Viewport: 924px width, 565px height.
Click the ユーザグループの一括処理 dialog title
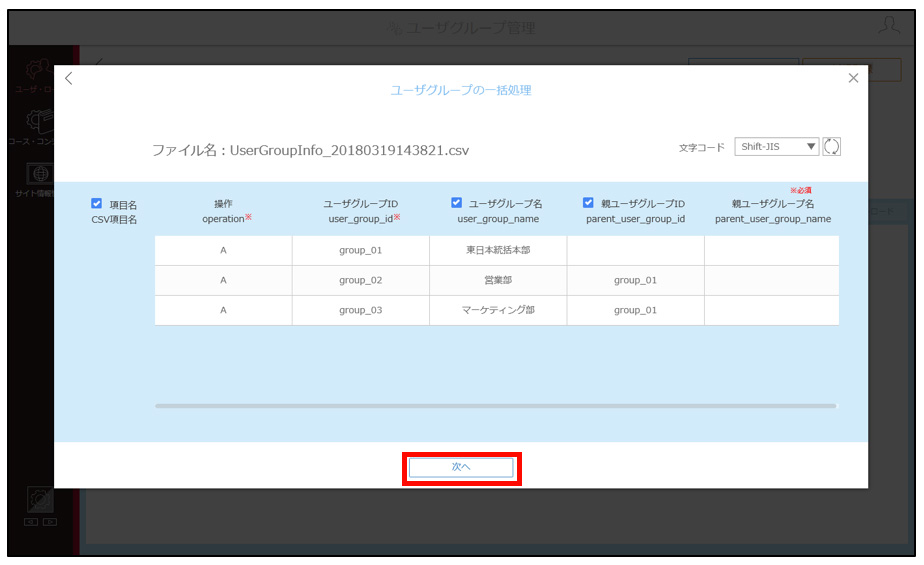click(461, 90)
